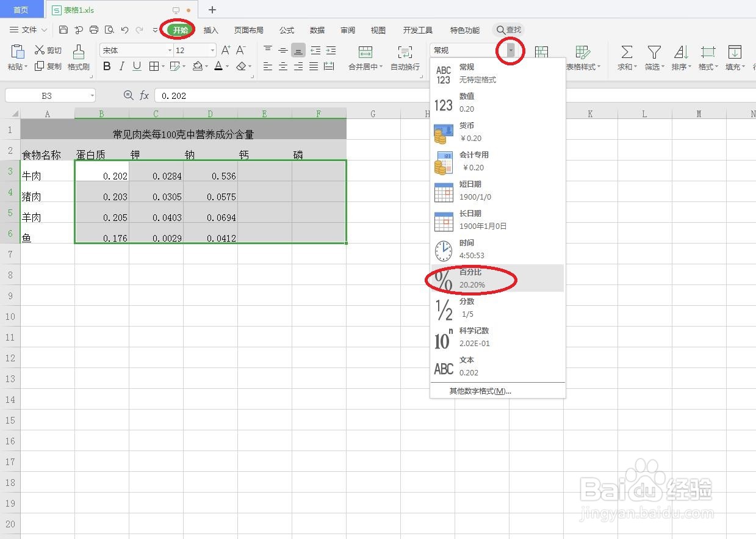
Task: Click the merge and center (合并居中) icon
Action: pos(365,58)
